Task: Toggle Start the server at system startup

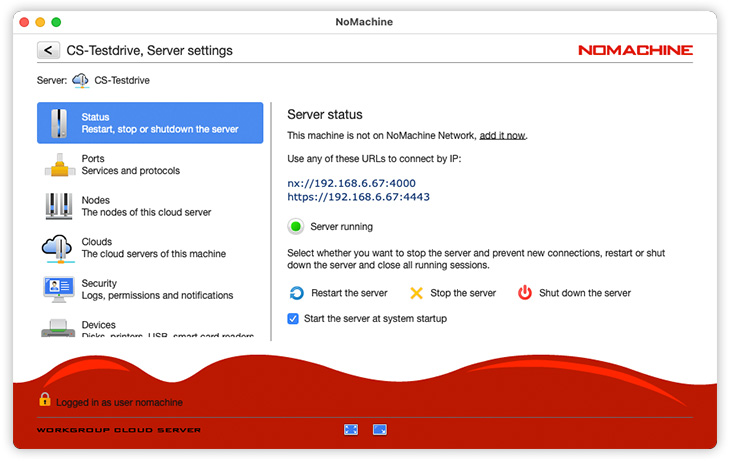Action: pyautogui.click(x=293, y=319)
